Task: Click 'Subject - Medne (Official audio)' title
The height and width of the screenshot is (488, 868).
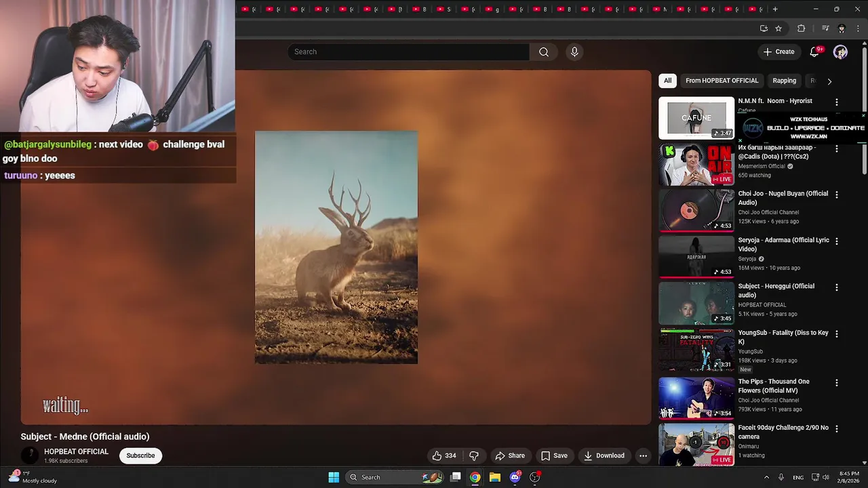Action: coord(85,436)
